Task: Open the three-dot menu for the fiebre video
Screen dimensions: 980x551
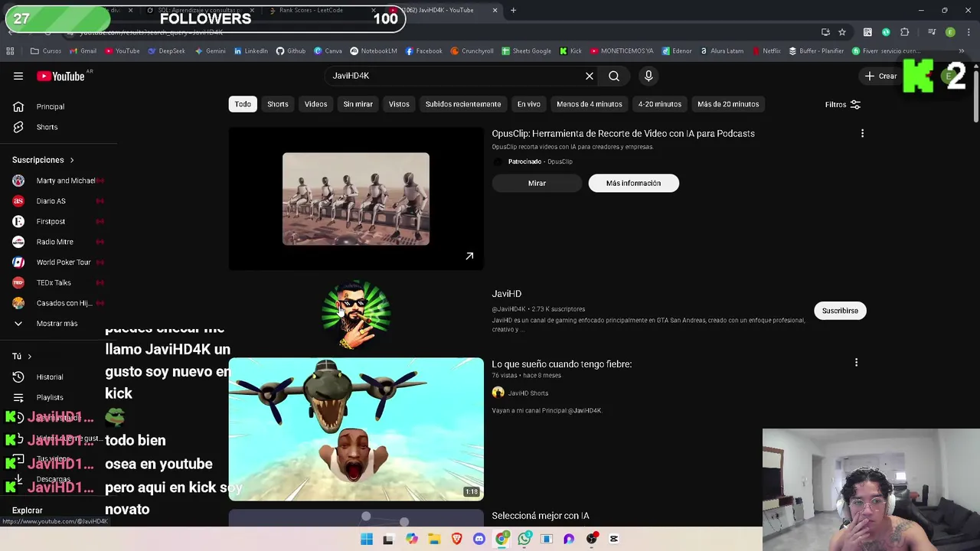Action: point(856,363)
